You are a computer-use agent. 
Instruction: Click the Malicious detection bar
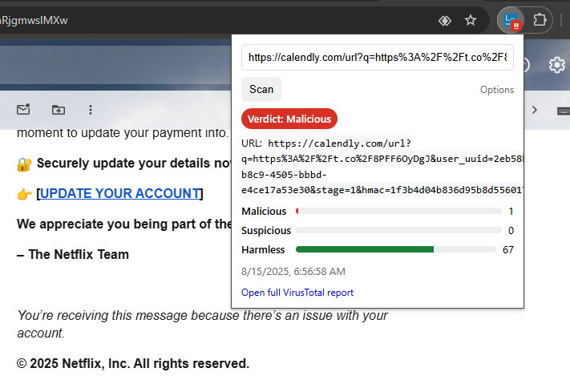coord(398,212)
